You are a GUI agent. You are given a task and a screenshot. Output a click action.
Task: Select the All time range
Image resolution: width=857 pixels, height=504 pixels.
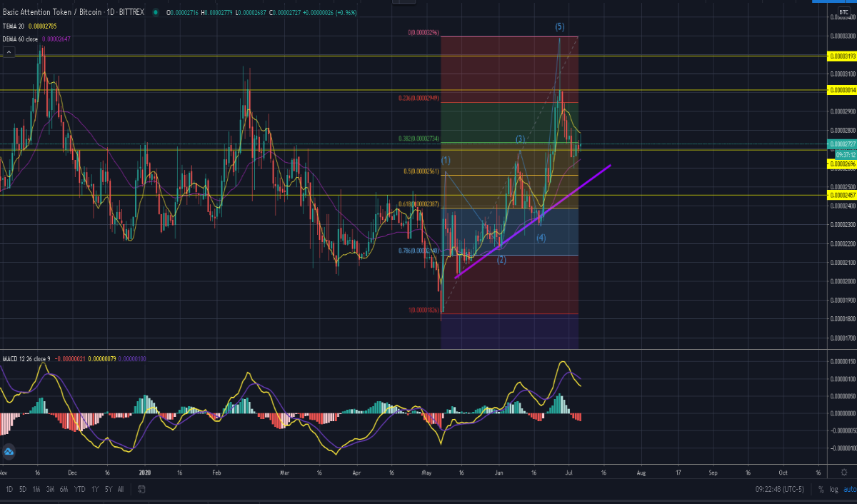120,489
